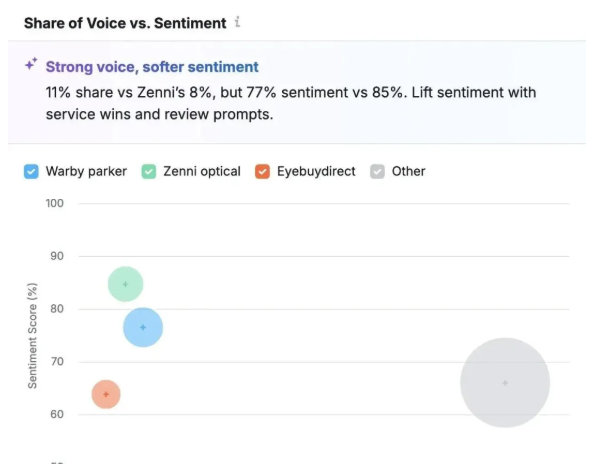Click the "Zenni optical" legend label text
Viewport: 611px width, 464px height.
[x=202, y=171]
